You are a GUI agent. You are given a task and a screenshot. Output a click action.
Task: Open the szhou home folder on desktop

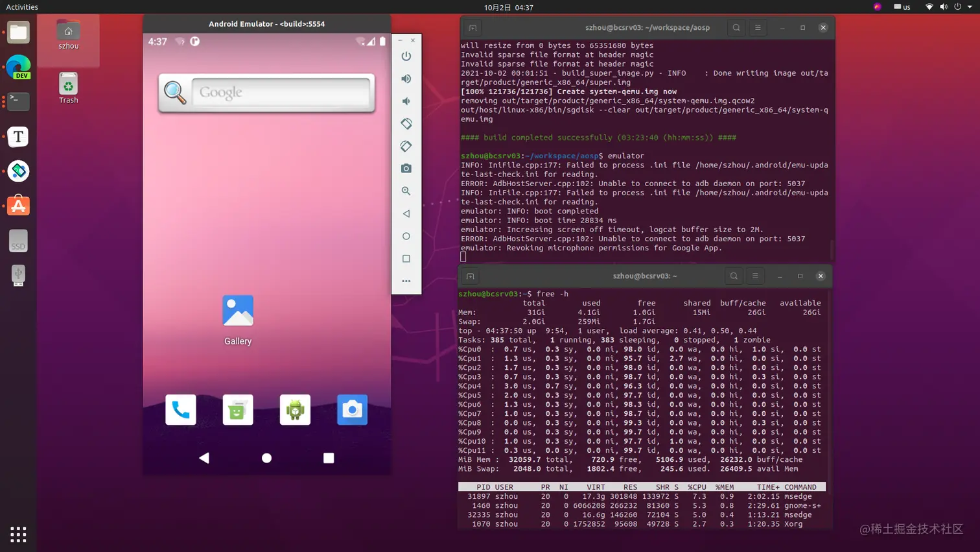click(68, 34)
